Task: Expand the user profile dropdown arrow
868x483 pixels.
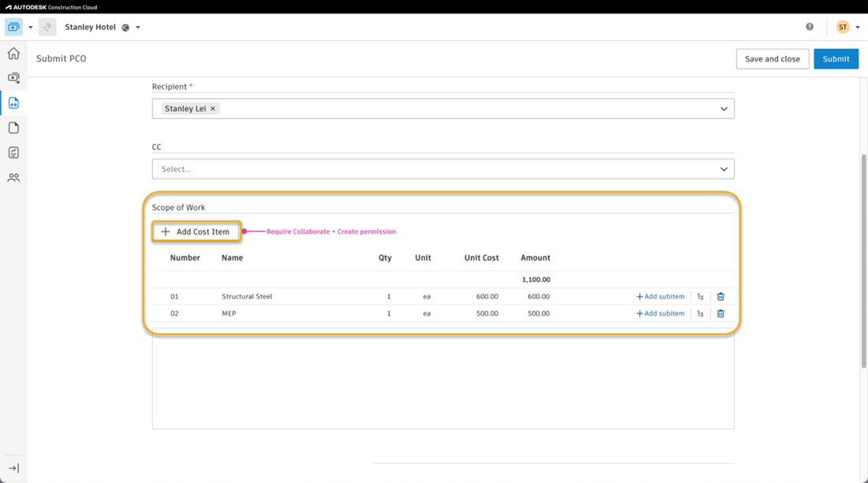Action: click(858, 27)
